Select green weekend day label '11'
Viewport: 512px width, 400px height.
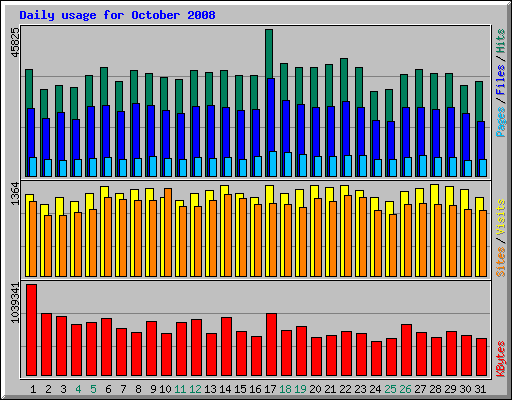(180, 389)
